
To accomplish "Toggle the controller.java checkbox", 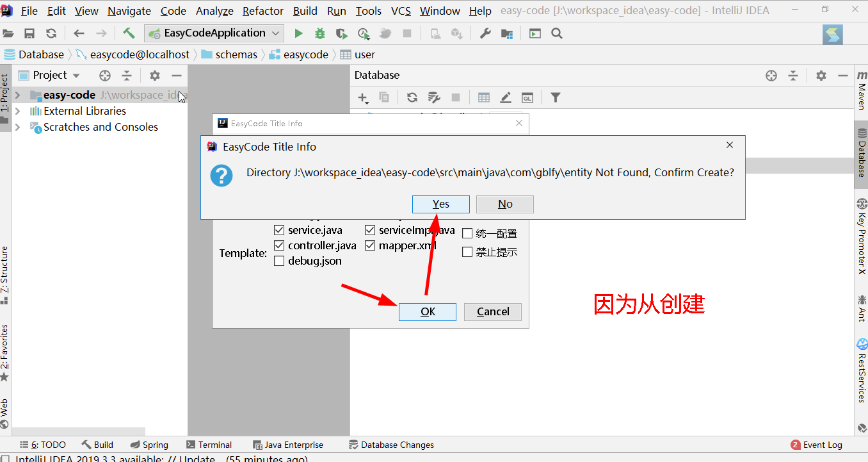I will pyautogui.click(x=279, y=245).
